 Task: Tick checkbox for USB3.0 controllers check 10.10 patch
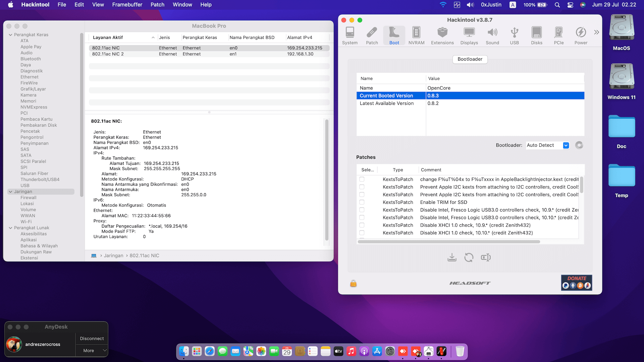[362, 218]
